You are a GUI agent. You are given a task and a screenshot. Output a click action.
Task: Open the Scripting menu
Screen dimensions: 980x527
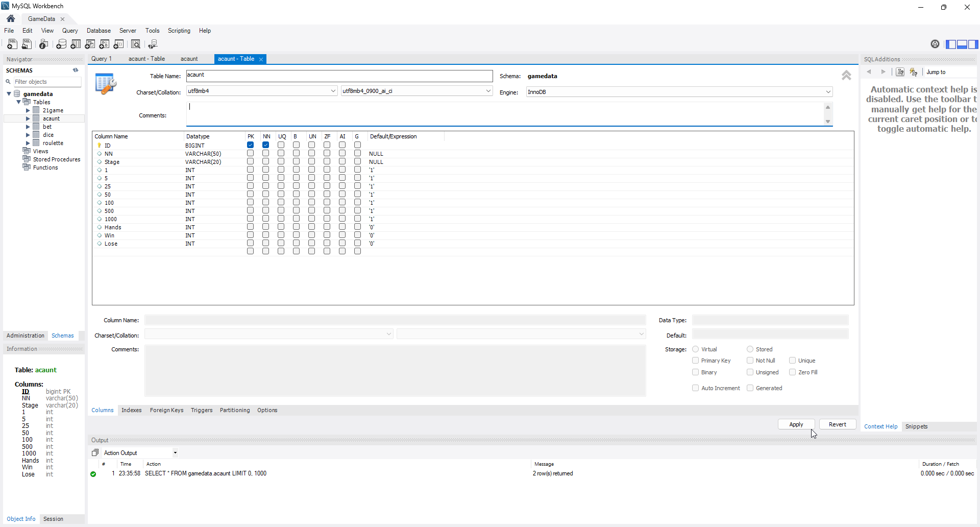[x=179, y=31]
